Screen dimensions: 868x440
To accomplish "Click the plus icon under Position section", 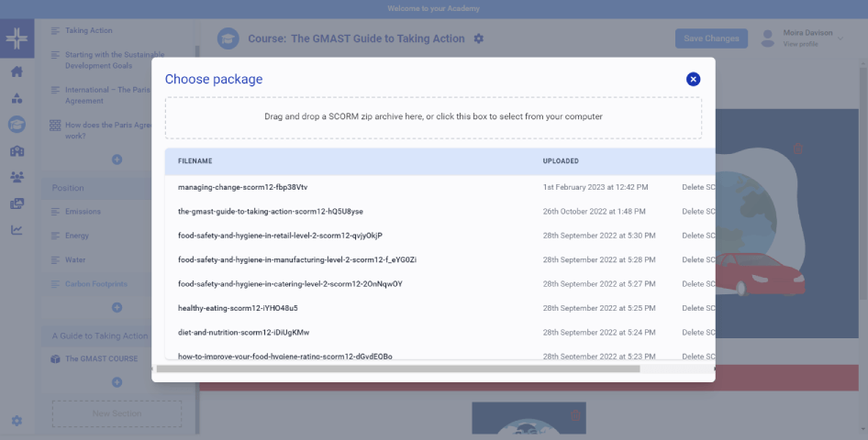I will (x=117, y=307).
